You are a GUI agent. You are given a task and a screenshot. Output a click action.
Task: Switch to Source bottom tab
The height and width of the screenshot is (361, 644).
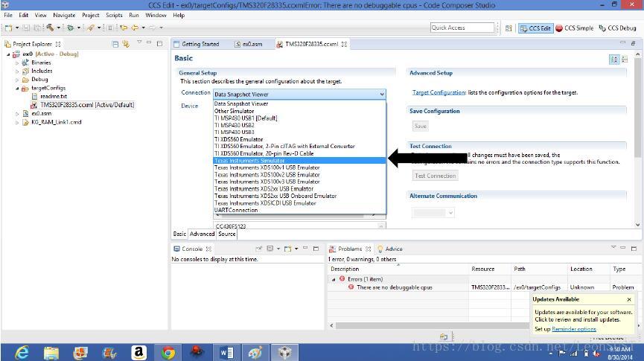pos(227,234)
